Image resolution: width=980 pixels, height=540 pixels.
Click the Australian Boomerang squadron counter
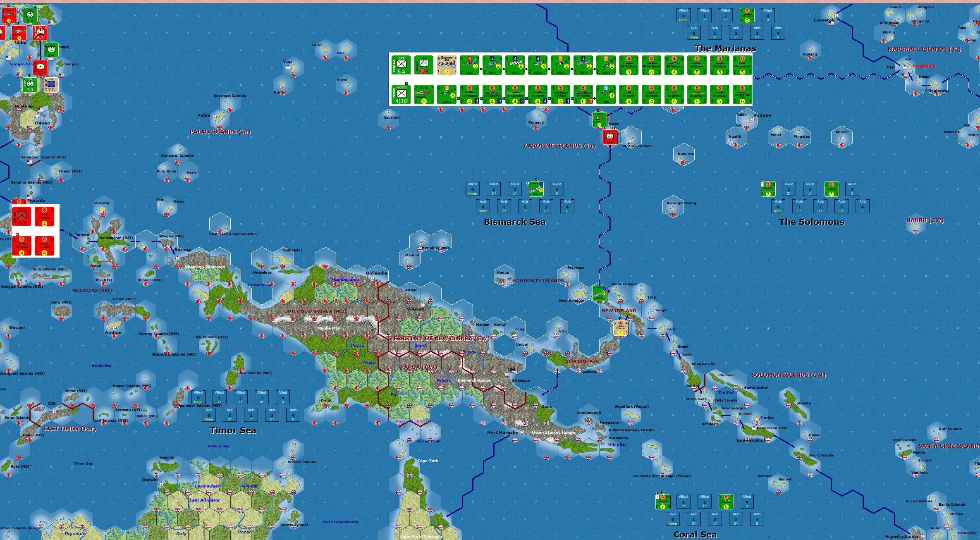446,65
